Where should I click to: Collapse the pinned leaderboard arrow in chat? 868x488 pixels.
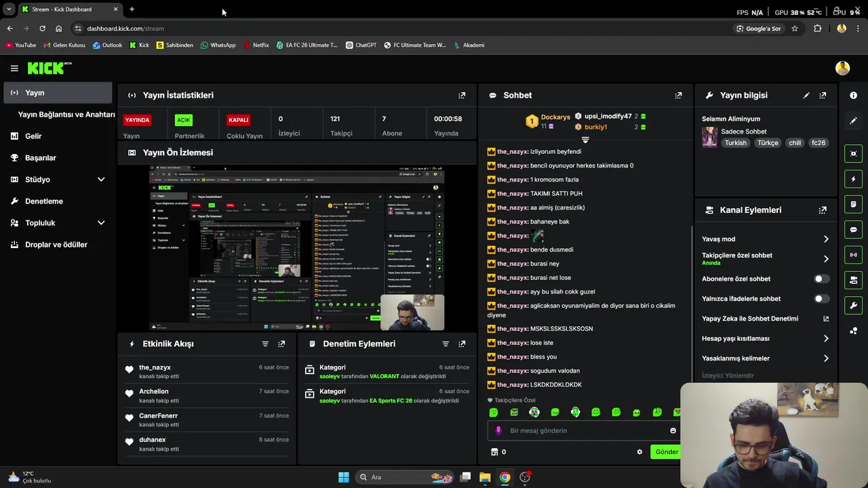coord(585,140)
